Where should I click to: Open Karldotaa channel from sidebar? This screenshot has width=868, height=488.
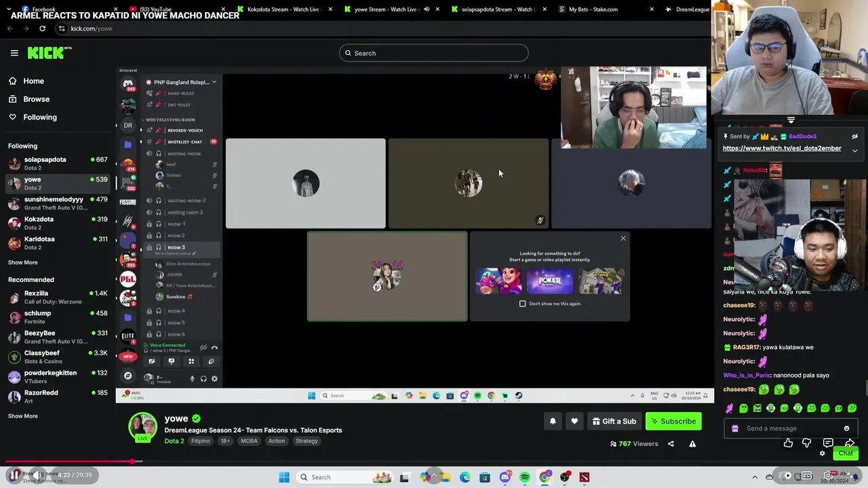click(58, 243)
